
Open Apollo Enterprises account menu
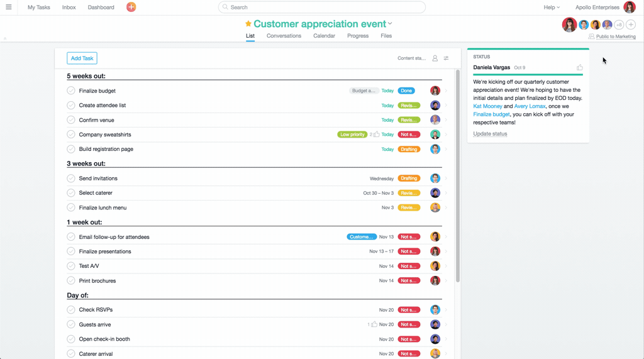[597, 7]
